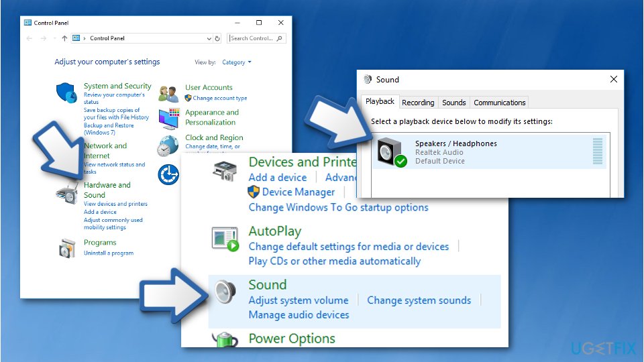Open System and Security shield icon
Screen dimensions: 644x362
pos(66,93)
